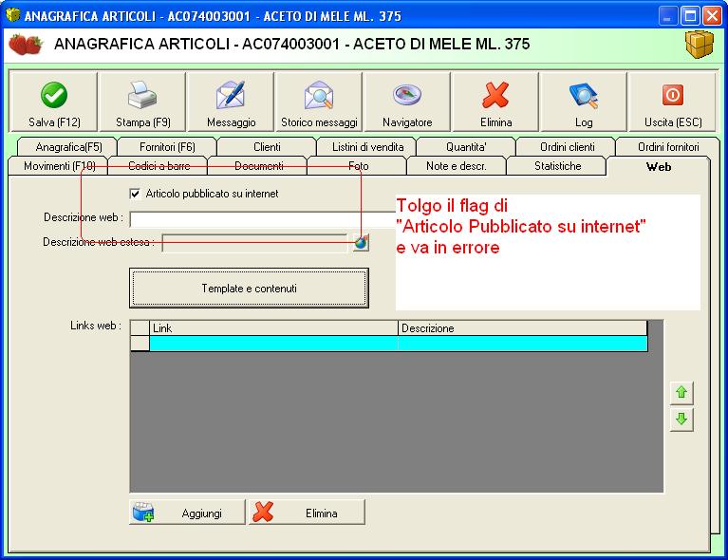Select the row selector of the cyan row
This screenshot has width=728, height=560.
(140, 344)
